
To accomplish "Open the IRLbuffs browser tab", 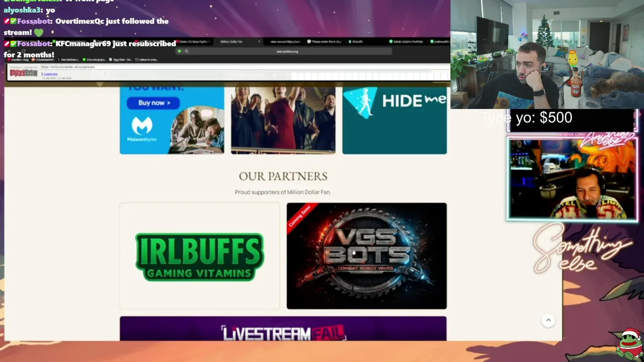I will coord(357,42).
